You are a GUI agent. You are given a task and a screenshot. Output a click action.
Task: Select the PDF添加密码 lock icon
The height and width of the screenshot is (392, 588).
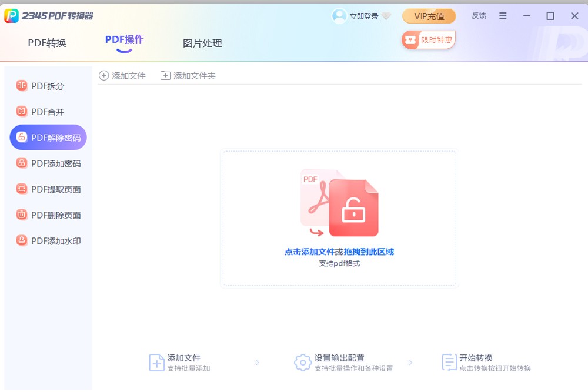pyautogui.click(x=22, y=163)
